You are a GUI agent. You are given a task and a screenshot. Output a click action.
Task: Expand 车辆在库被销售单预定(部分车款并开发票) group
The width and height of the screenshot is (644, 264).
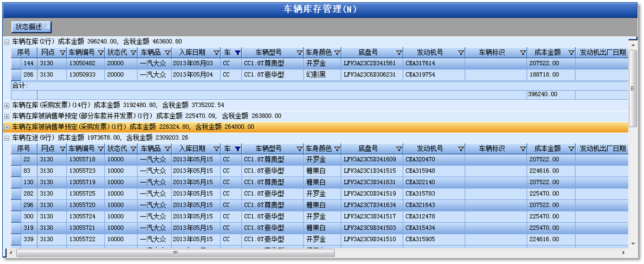7,116
